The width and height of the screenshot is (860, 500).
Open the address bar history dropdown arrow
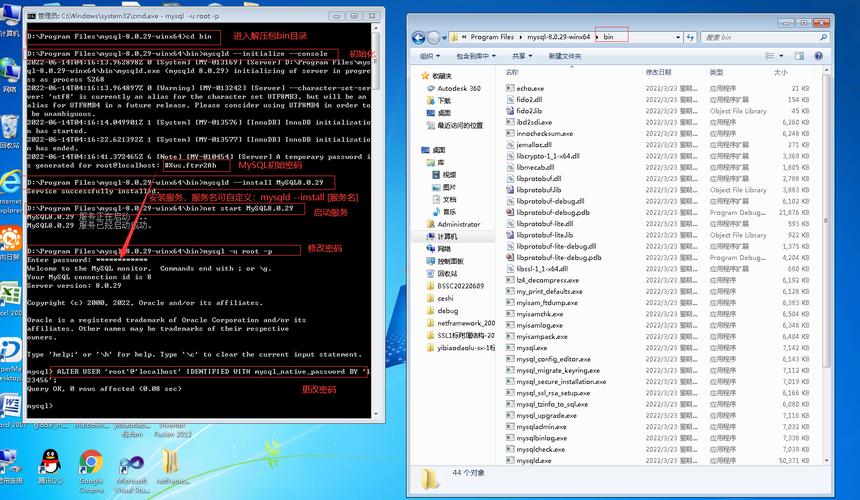tap(678, 37)
